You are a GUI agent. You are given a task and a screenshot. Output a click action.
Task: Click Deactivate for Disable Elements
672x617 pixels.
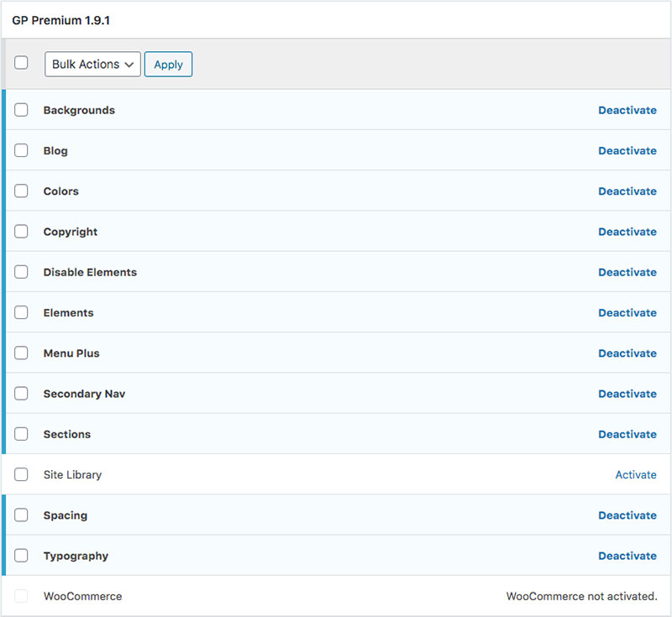point(627,272)
